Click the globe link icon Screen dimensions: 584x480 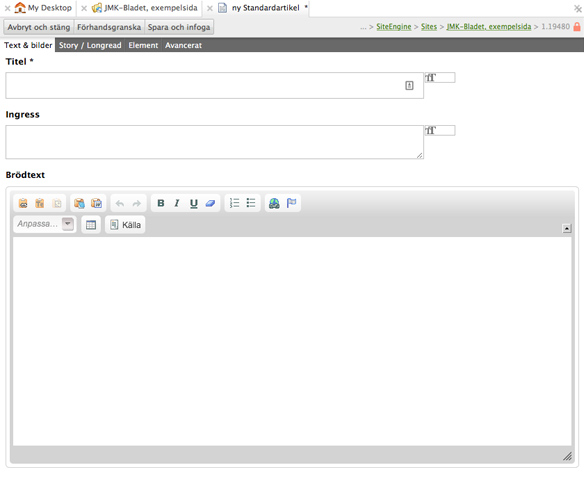tap(274, 203)
